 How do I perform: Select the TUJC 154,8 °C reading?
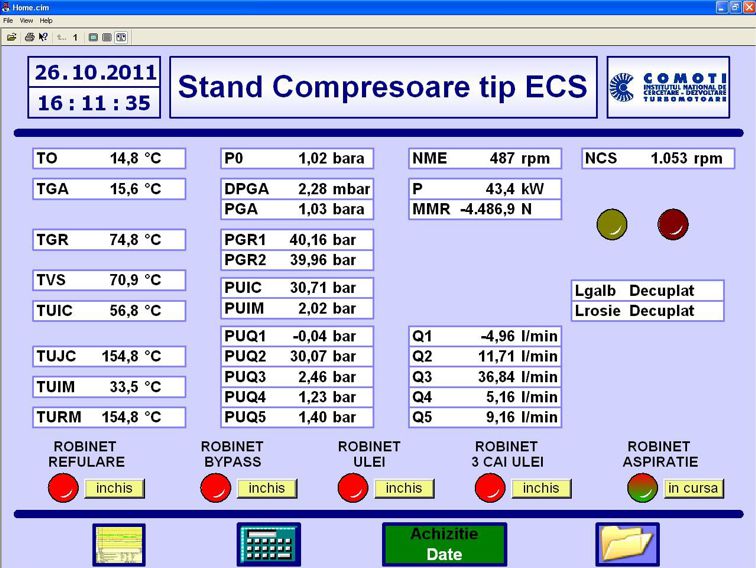click(x=109, y=356)
